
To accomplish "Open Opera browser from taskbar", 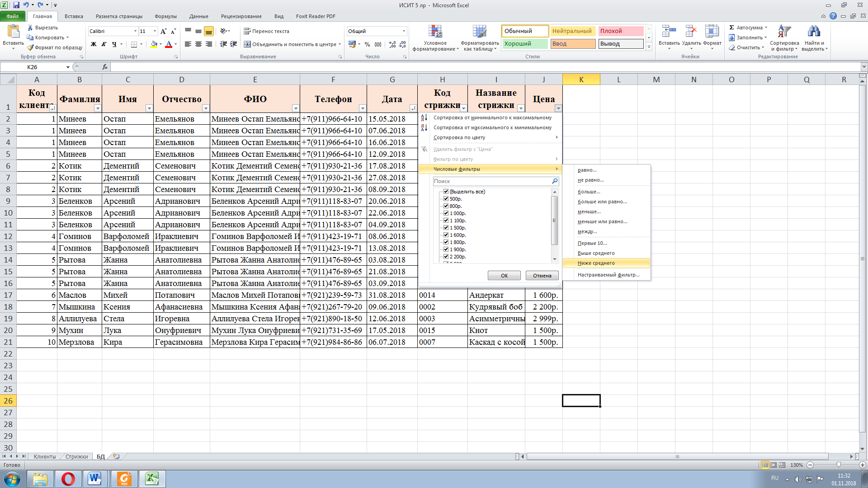I will click(68, 479).
